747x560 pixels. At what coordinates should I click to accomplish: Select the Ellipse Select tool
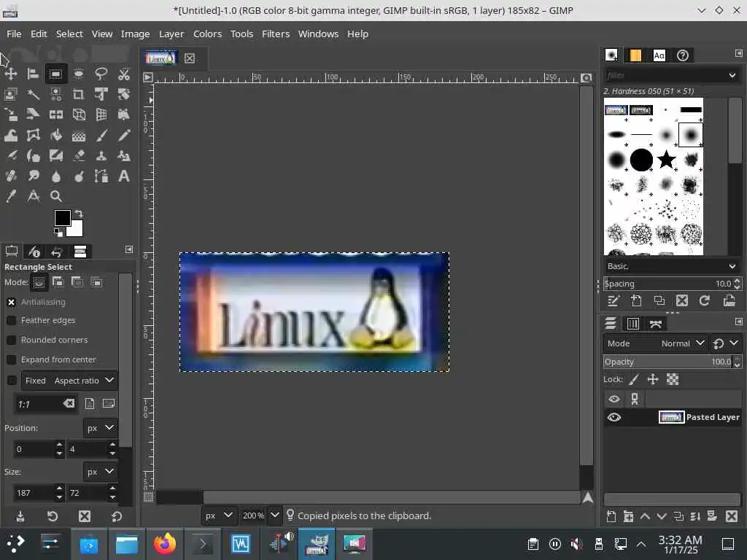point(79,74)
